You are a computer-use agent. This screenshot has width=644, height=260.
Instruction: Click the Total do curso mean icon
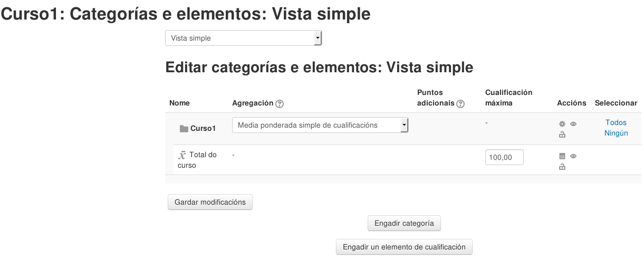(x=182, y=155)
